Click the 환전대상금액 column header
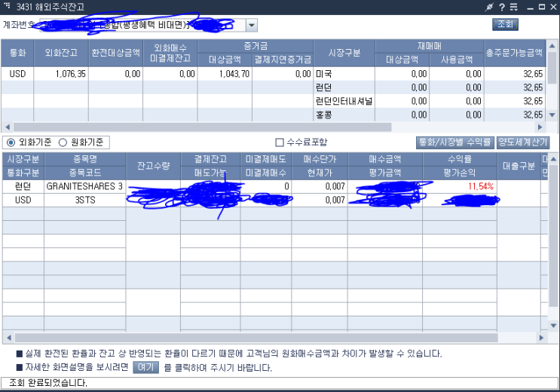The width and height of the screenshot is (560, 392). tap(116, 53)
